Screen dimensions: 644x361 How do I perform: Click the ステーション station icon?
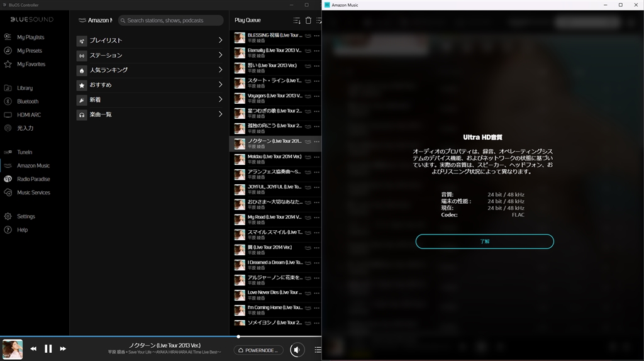[x=82, y=55]
